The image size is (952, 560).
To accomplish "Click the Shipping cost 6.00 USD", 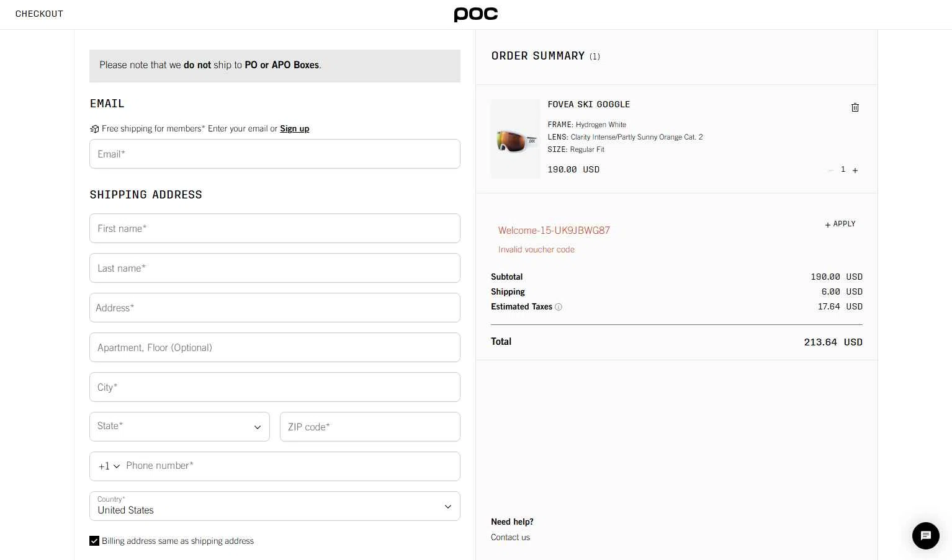I will pos(842,291).
